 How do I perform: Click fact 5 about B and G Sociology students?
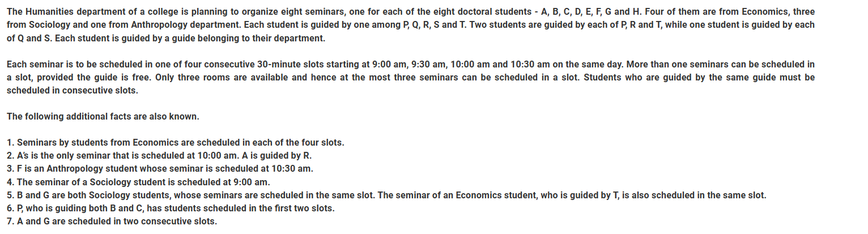pos(386,195)
